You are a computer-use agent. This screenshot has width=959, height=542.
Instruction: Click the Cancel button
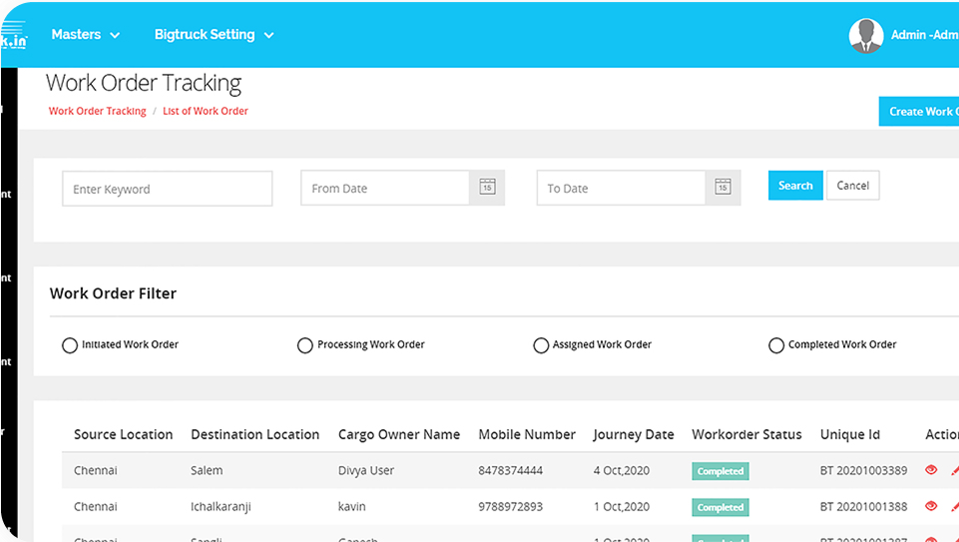pos(852,185)
